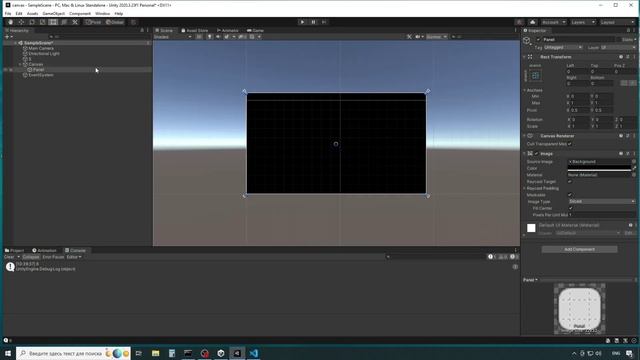The height and width of the screenshot is (360, 640).
Task: Open the Gizmos dropdown in Scene view
Action: 437,37
